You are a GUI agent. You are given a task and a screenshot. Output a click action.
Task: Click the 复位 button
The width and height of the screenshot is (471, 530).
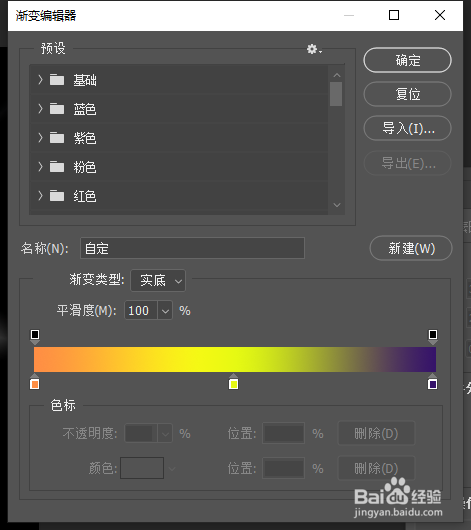[407, 94]
